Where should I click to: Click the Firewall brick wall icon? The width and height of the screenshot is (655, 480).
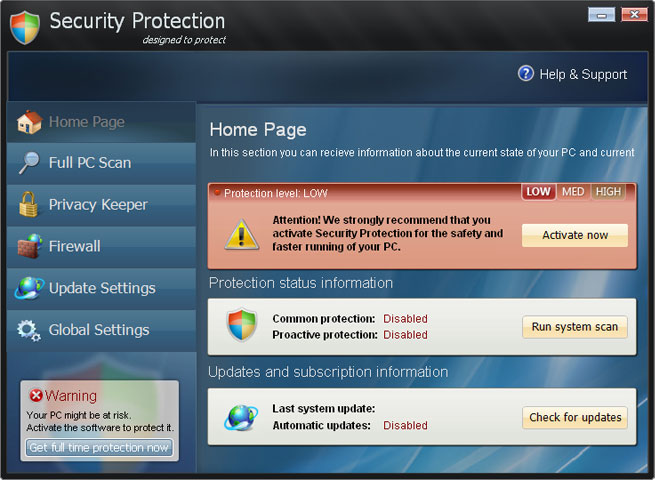point(29,246)
